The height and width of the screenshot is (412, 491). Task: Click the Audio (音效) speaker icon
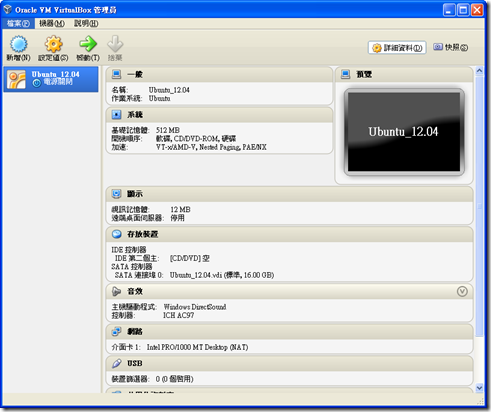(116, 291)
